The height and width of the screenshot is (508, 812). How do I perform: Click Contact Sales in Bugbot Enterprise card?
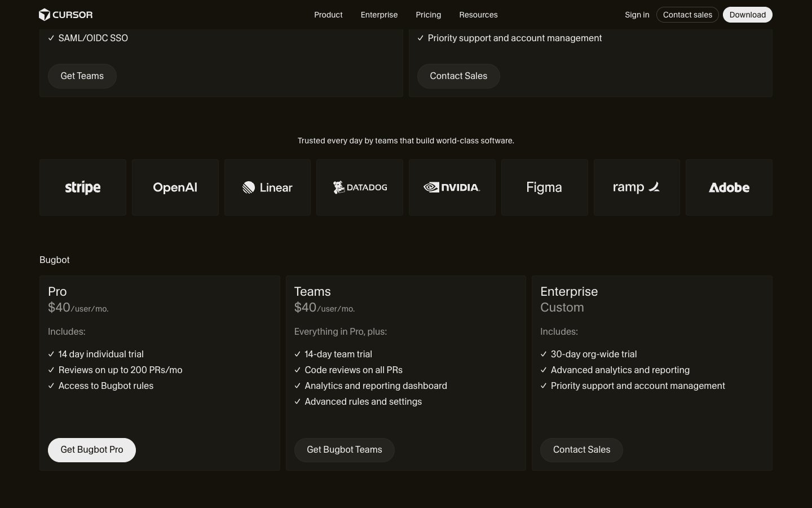581,450
